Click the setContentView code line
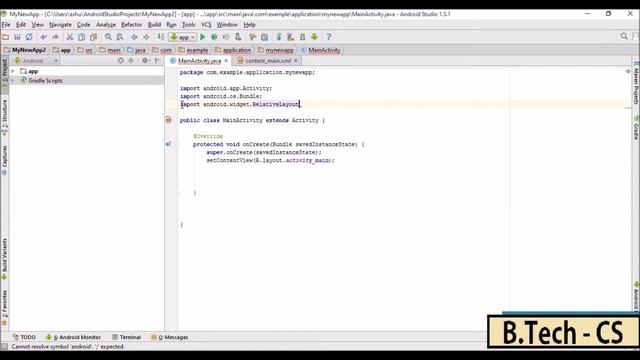The width and height of the screenshot is (640, 360). click(270, 160)
